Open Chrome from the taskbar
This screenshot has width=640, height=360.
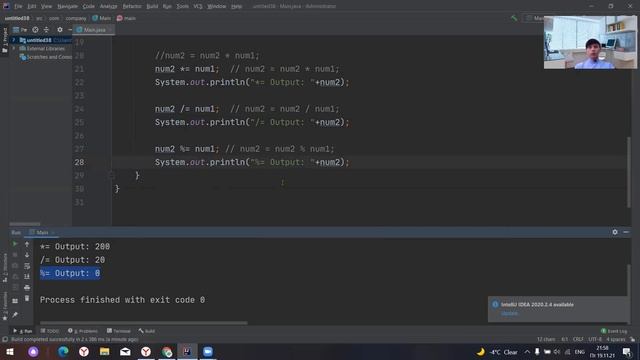pos(167,351)
